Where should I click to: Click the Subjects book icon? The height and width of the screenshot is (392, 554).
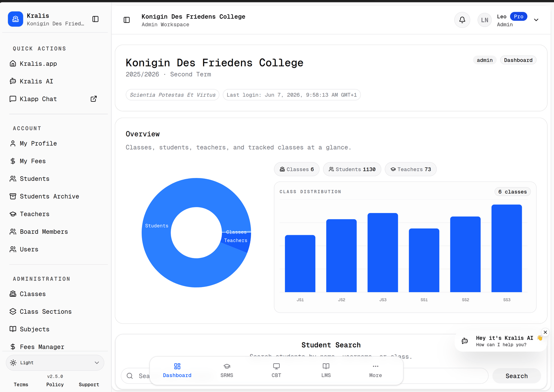tap(13, 329)
